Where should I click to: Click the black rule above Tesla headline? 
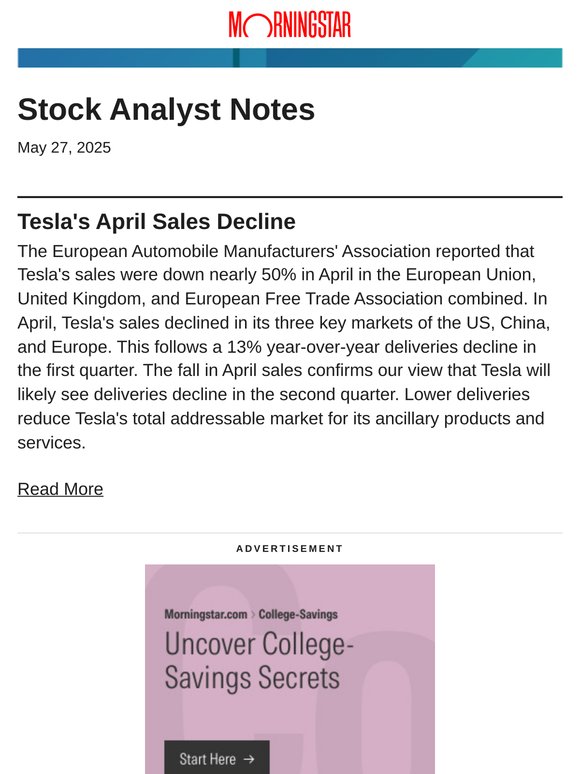(x=290, y=197)
